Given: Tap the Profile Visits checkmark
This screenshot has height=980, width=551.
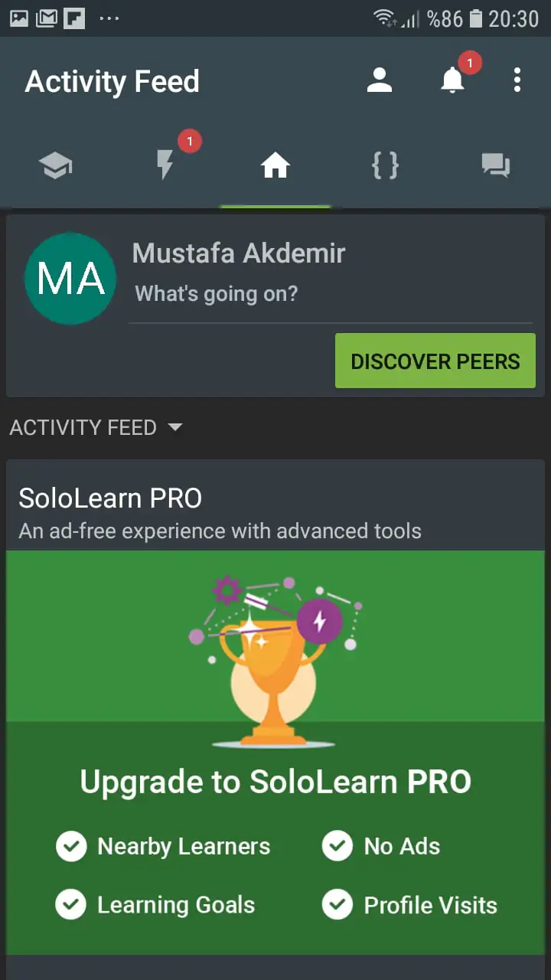Looking at the screenshot, I should [337, 905].
